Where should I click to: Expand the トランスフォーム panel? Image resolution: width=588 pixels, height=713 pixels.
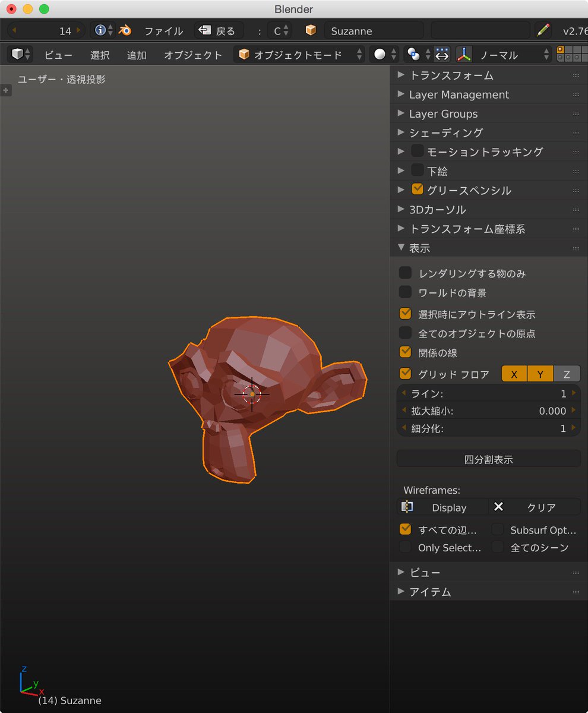401,75
